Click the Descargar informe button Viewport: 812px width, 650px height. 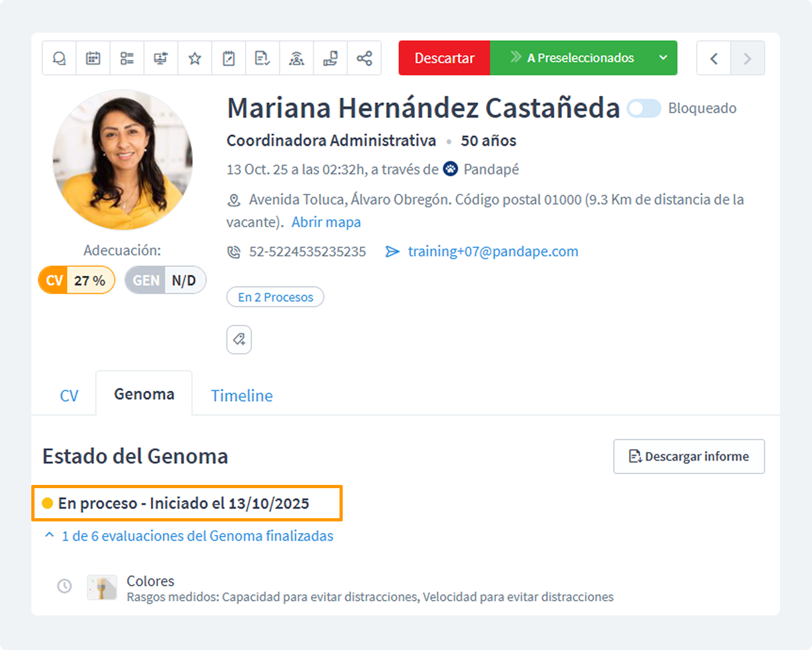click(x=689, y=456)
